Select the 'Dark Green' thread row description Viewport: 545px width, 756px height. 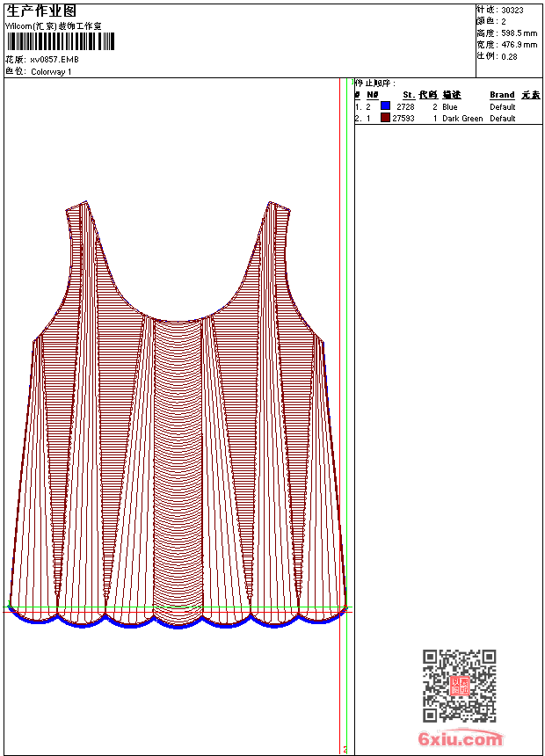coord(462,119)
